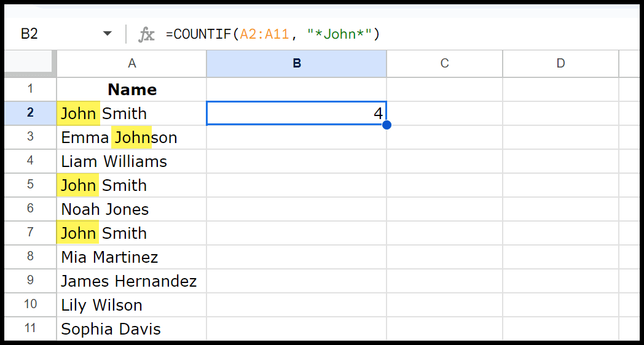Screen dimensions: 644x345
Task: Select column C header
Action: (444, 64)
